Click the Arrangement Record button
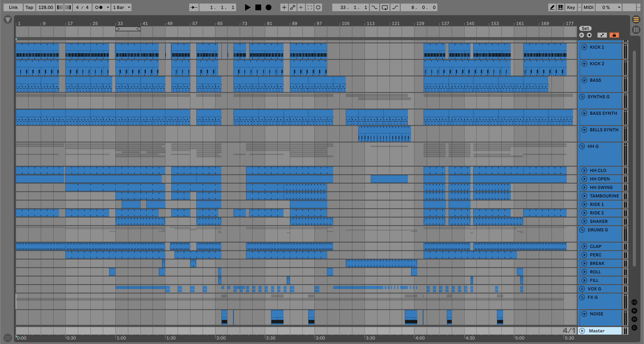 point(268,7)
